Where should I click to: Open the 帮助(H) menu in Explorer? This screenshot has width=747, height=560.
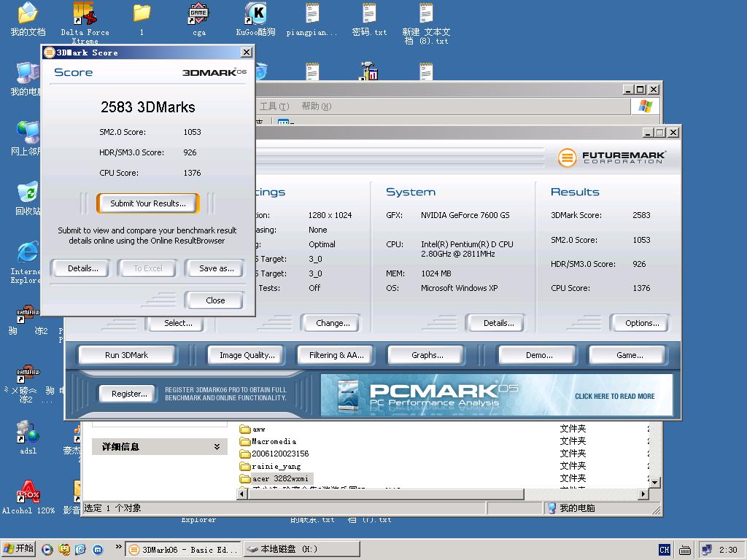coord(317,106)
